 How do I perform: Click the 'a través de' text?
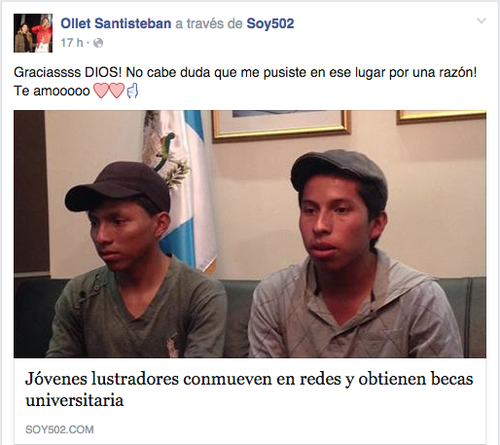[209, 24]
